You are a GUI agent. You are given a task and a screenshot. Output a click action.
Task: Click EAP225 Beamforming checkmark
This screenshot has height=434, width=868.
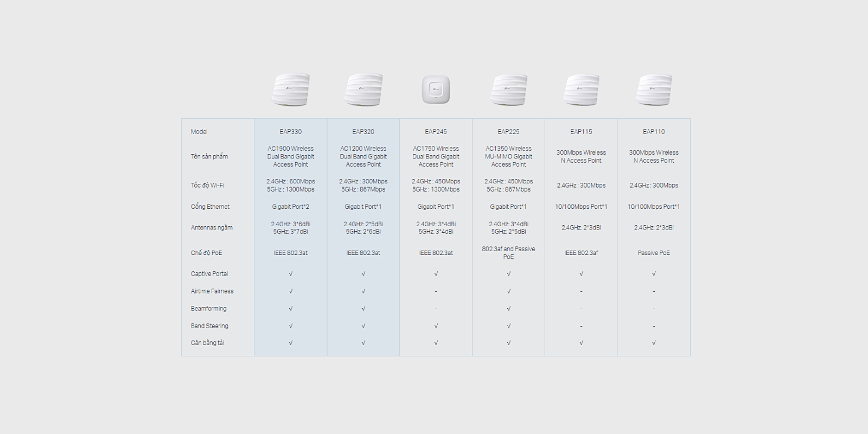[x=509, y=309]
